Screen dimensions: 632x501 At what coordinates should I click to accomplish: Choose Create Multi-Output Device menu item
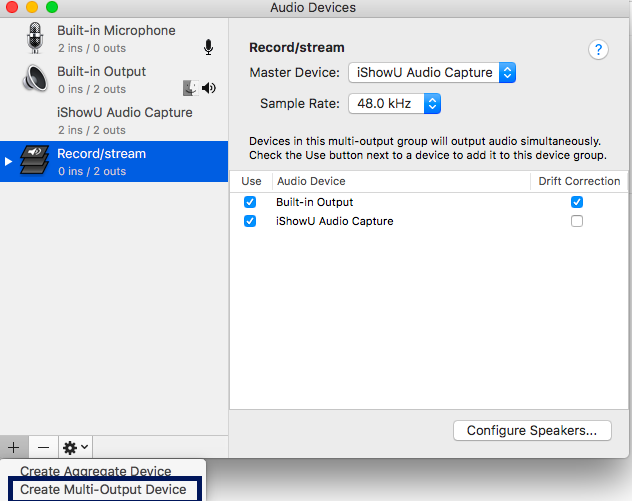pyautogui.click(x=103, y=489)
